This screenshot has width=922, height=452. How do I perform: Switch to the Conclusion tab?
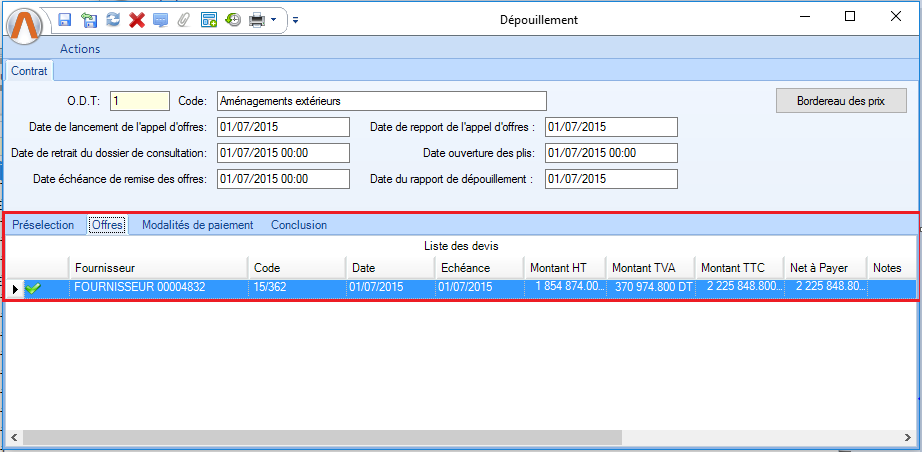tap(298, 225)
